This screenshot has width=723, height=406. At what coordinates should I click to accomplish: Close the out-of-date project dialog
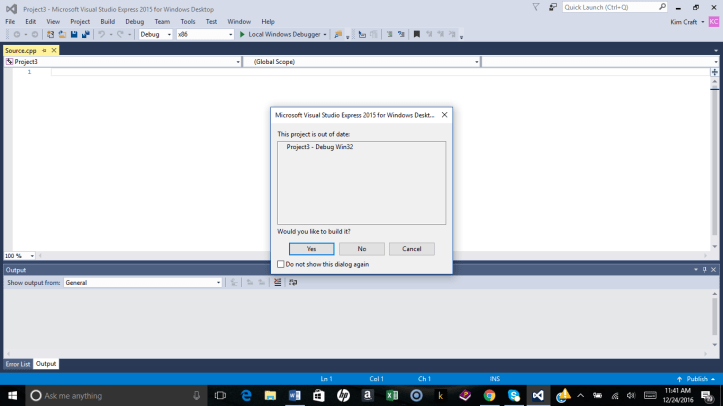444,115
